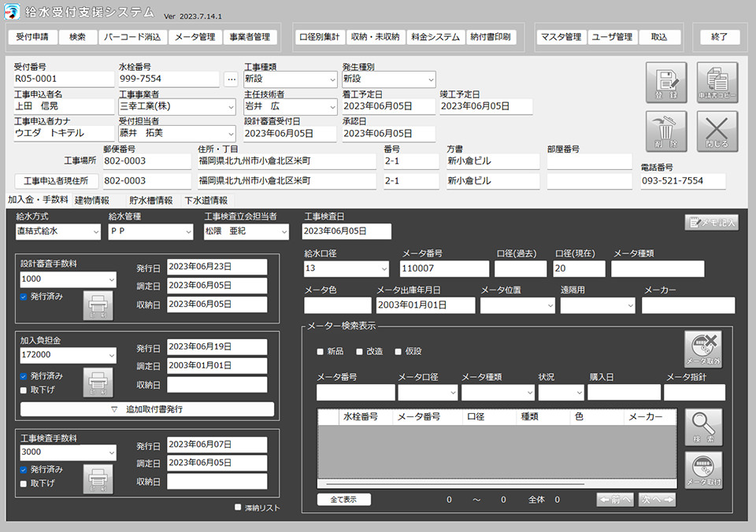
Task: Toggle 取下げ checkbox under 加入負担金
Action: (24, 390)
